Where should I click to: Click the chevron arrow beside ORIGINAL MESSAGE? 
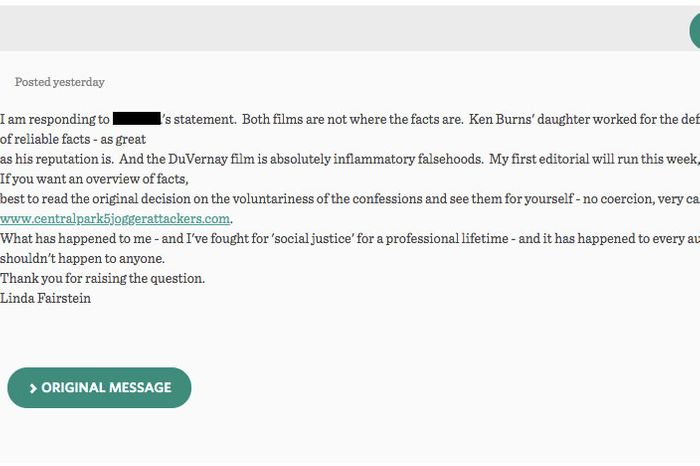tap(33, 389)
